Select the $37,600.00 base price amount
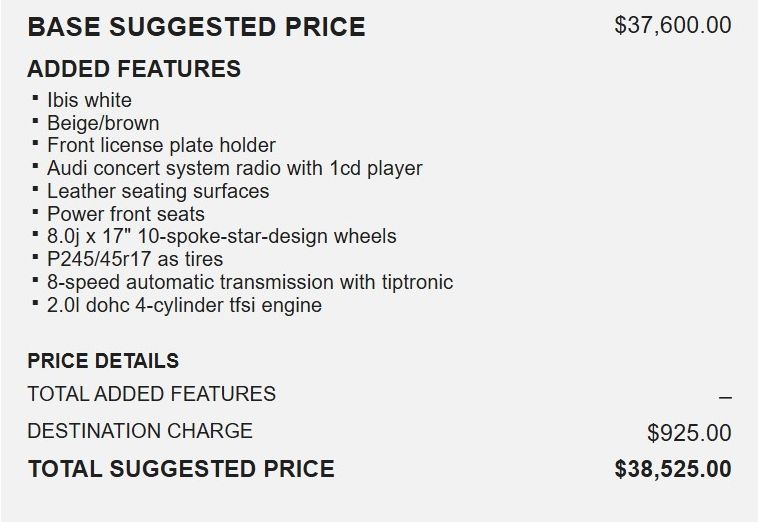This screenshot has height=522, width=758. point(672,25)
